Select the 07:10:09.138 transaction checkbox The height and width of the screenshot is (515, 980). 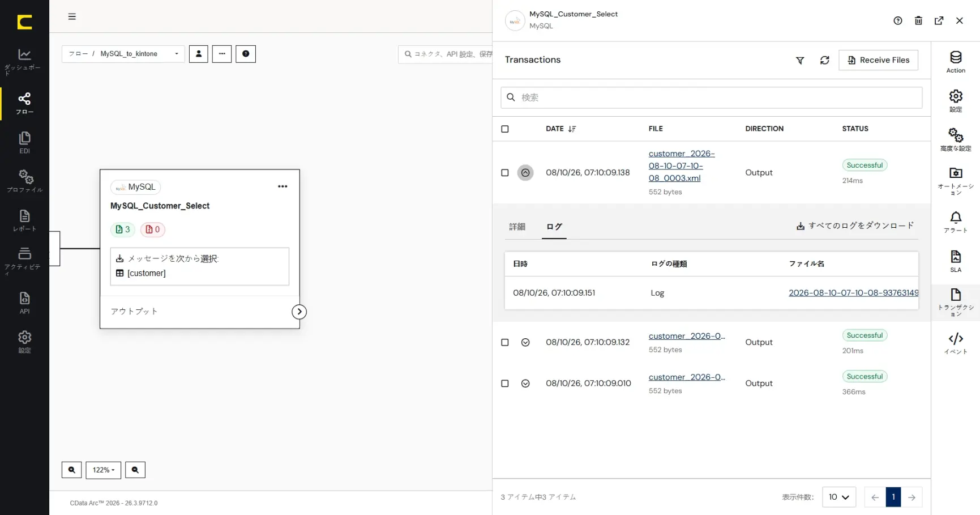(x=505, y=173)
